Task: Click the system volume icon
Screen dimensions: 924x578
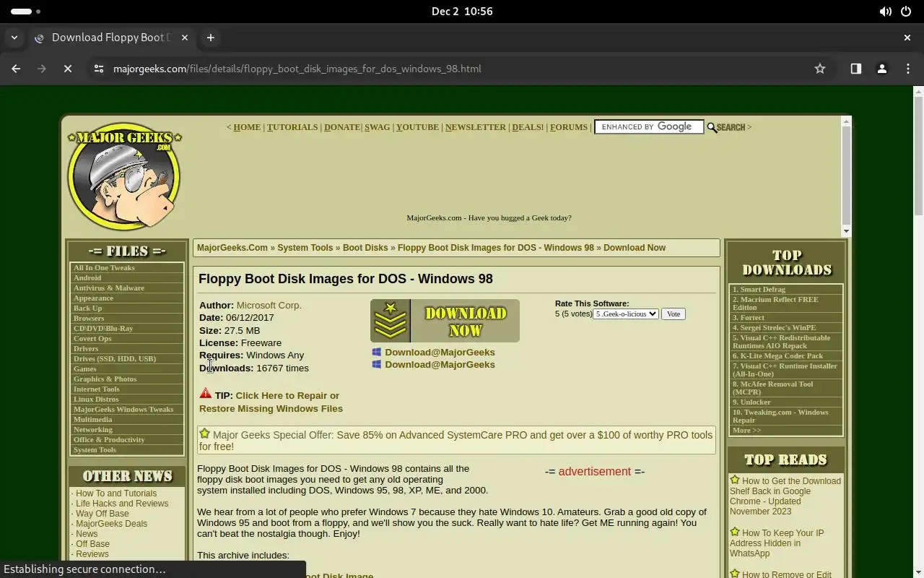Action: pyautogui.click(x=885, y=12)
